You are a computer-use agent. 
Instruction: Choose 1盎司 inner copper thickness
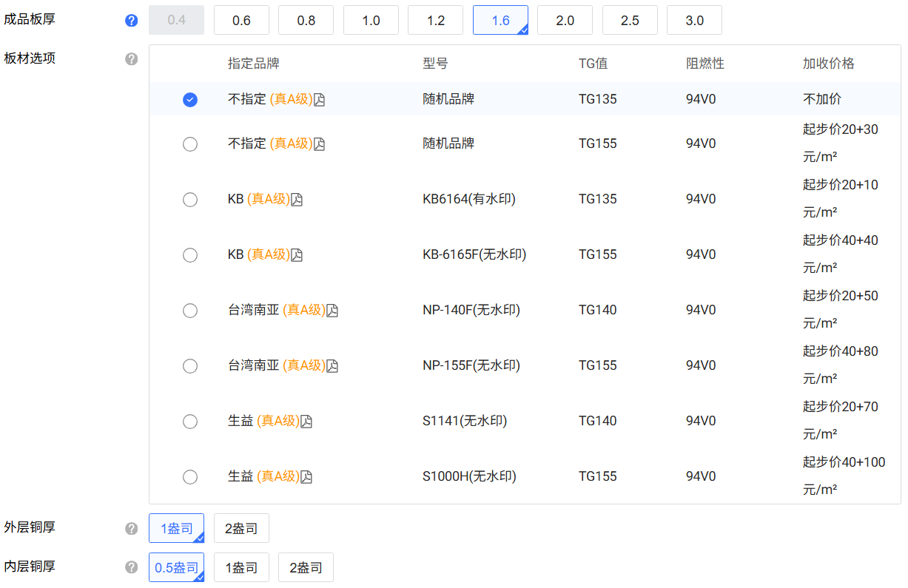click(x=241, y=567)
